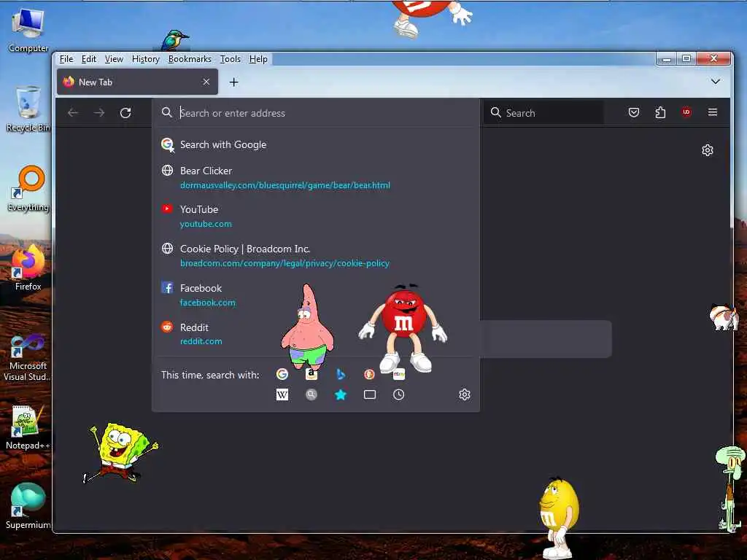Open the Bear Clicker suggestion

click(315, 178)
